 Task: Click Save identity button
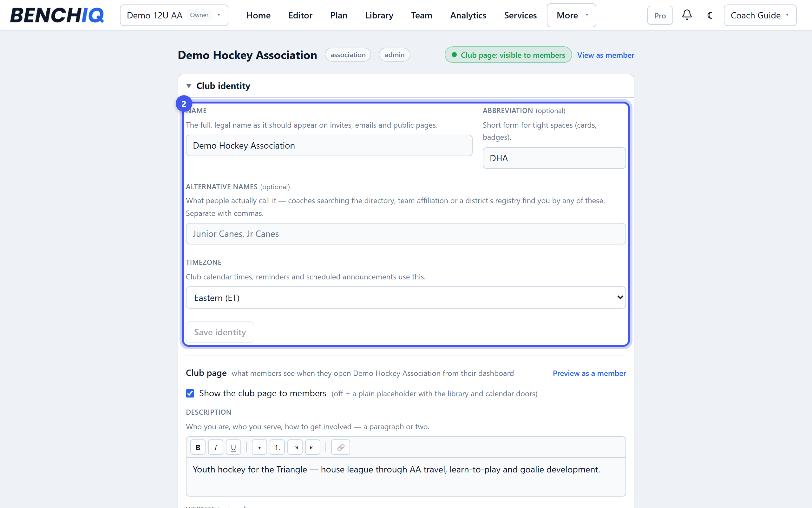[220, 332]
